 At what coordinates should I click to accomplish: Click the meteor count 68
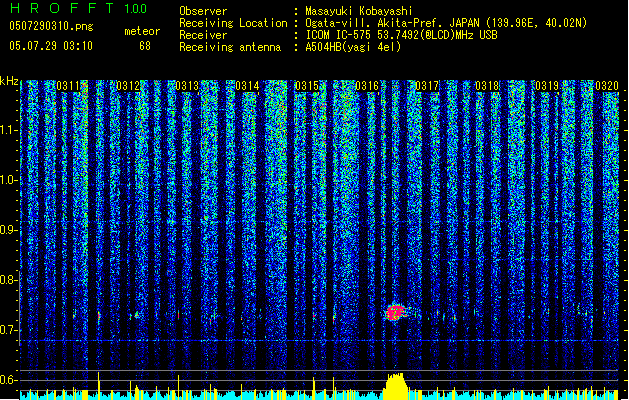145,46
